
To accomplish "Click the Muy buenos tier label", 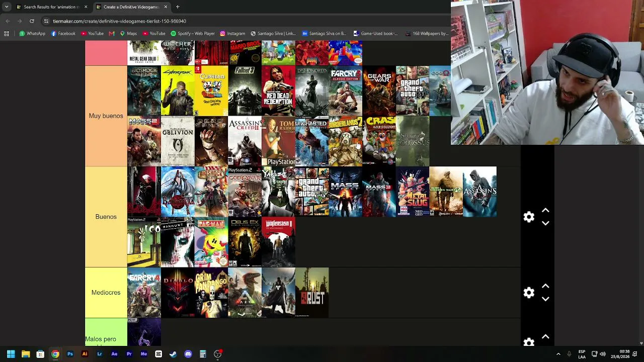I will [x=106, y=116].
